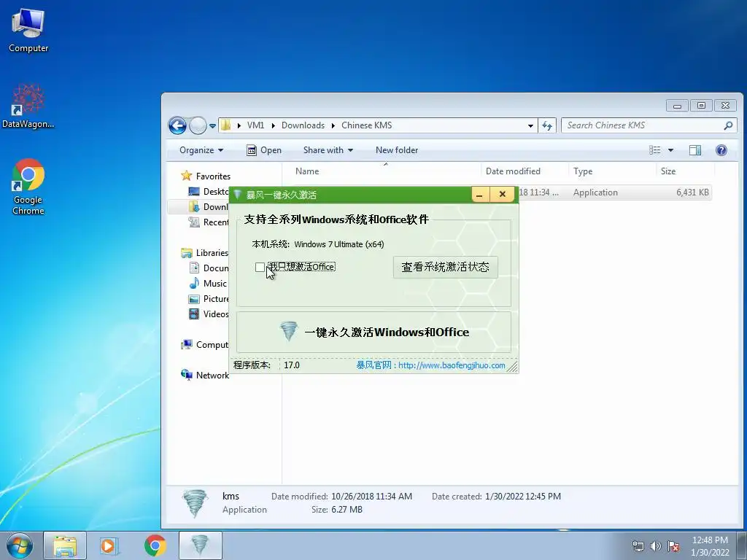Expand the Downloads breadcrumb arrow
The image size is (747, 560).
(333, 125)
